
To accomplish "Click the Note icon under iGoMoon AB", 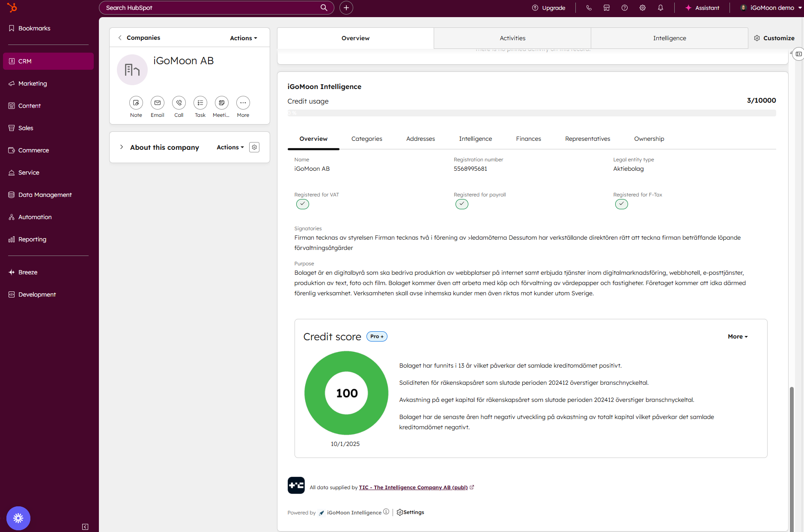I will pyautogui.click(x=136, y=103).
